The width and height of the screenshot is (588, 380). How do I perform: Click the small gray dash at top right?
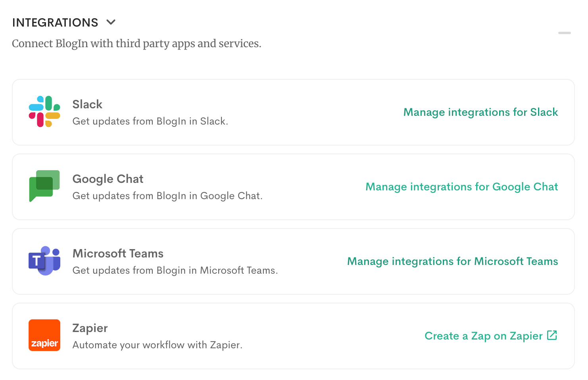coord(564,33)
